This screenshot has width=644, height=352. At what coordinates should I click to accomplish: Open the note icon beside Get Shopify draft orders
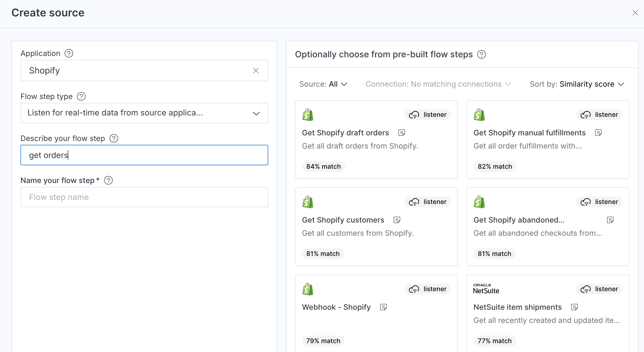coord(402,133)
